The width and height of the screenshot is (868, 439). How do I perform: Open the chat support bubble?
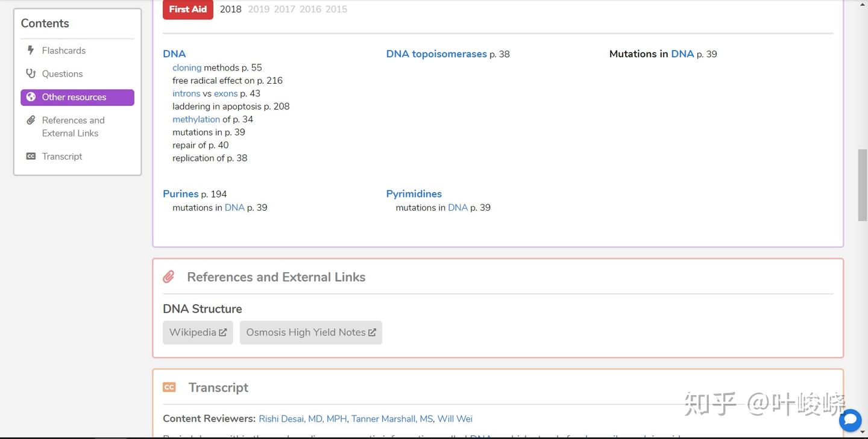[x=850, y=420]
